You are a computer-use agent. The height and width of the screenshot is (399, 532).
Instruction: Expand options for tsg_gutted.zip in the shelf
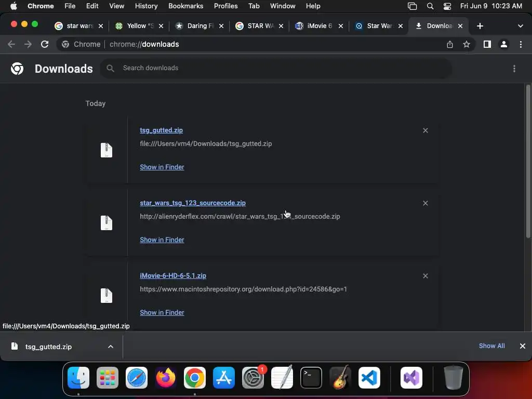(111, 347)
